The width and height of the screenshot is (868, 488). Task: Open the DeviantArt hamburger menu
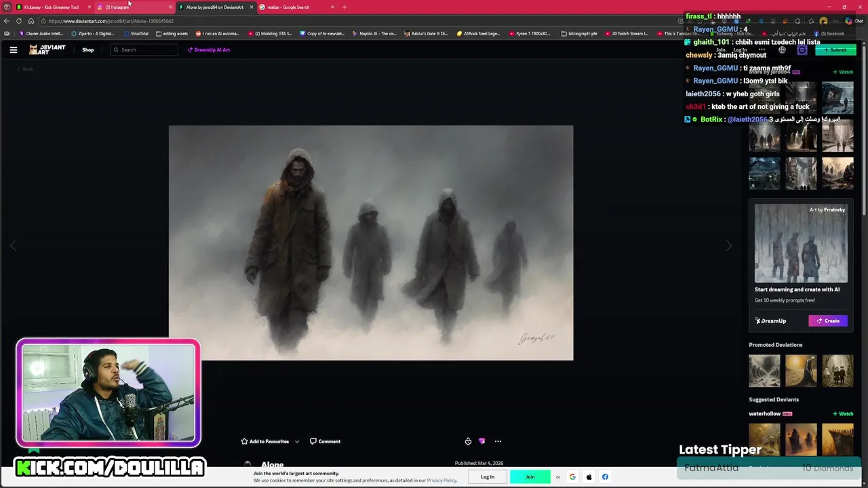13,49
